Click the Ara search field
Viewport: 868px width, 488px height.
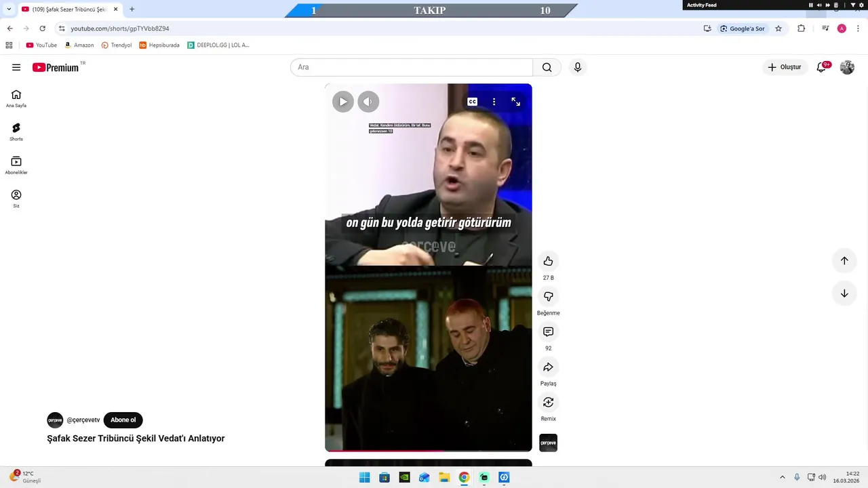point(412,67)
